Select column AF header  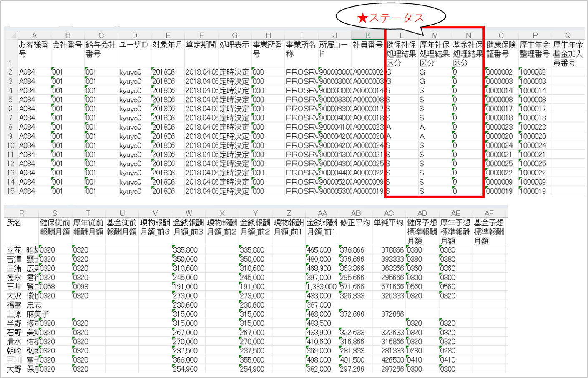(x=489, y=213)
